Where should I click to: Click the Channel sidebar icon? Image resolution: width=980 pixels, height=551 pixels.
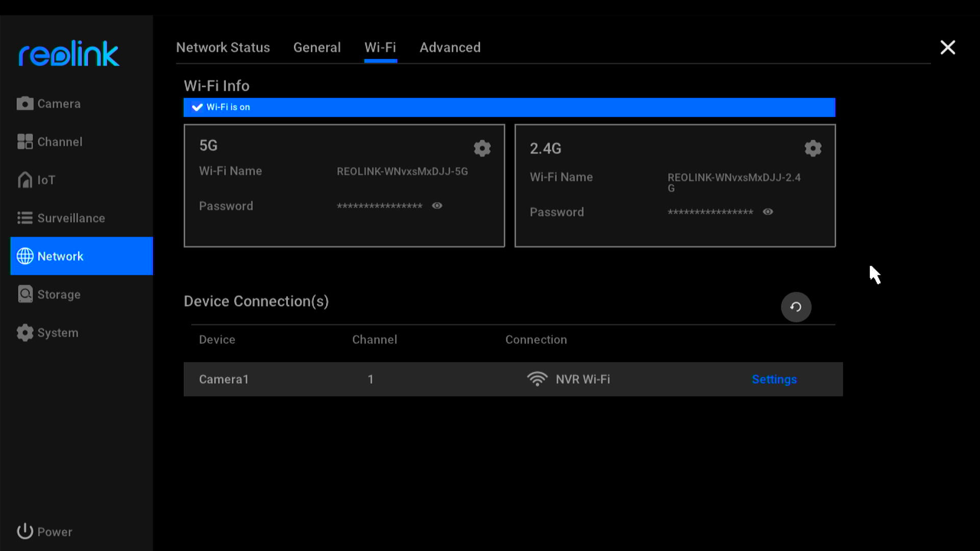click(60, 142)
